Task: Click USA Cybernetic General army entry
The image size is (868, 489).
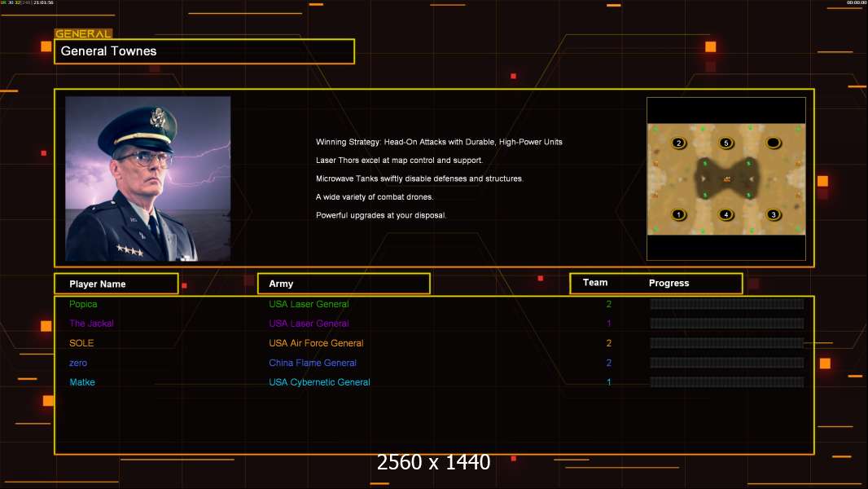Action: click(319, 382)
